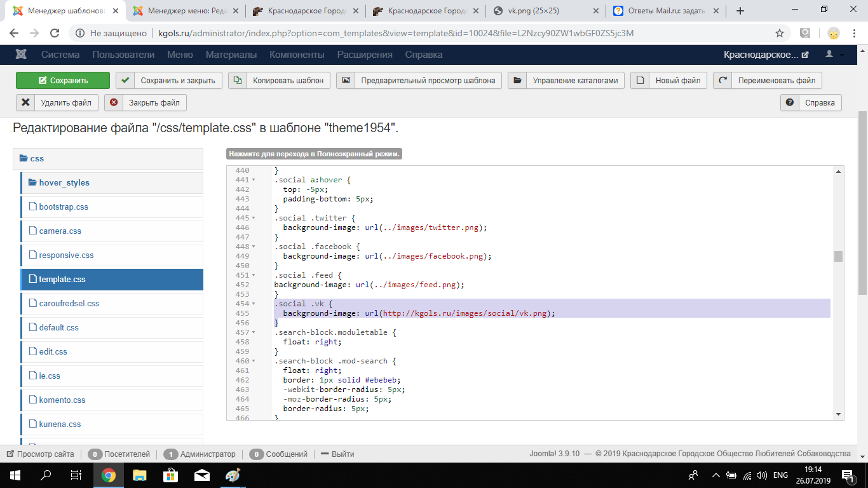
Task: Click Управление каталогами button
Action: click(566, 81)
